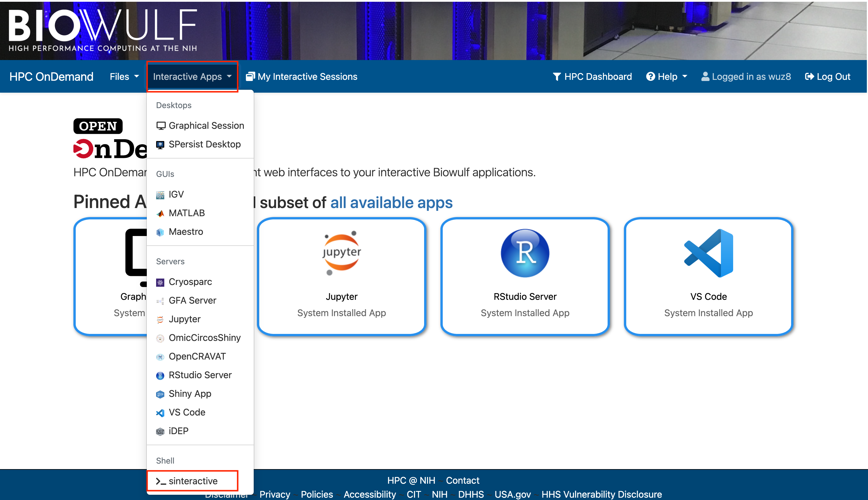Open the Help dropdown menu

pyautogui.click(x=666, y=77)
